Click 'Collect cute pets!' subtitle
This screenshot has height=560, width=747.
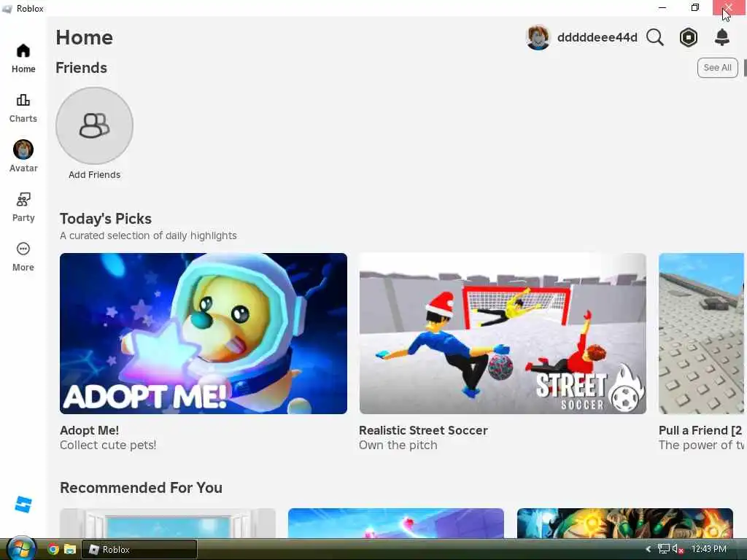[x=108, y=446]
